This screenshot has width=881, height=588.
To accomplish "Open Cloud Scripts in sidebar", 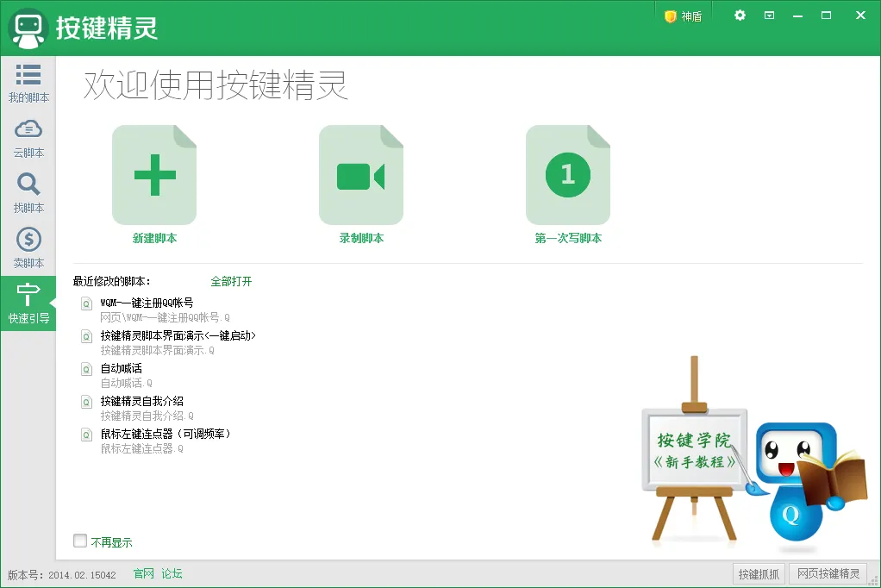I will (28, 138).
